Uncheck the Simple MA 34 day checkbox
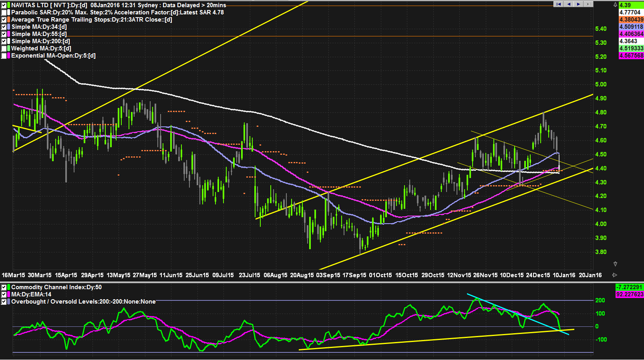The width and height of the screenshot is (644, 360). coord(4,27)
